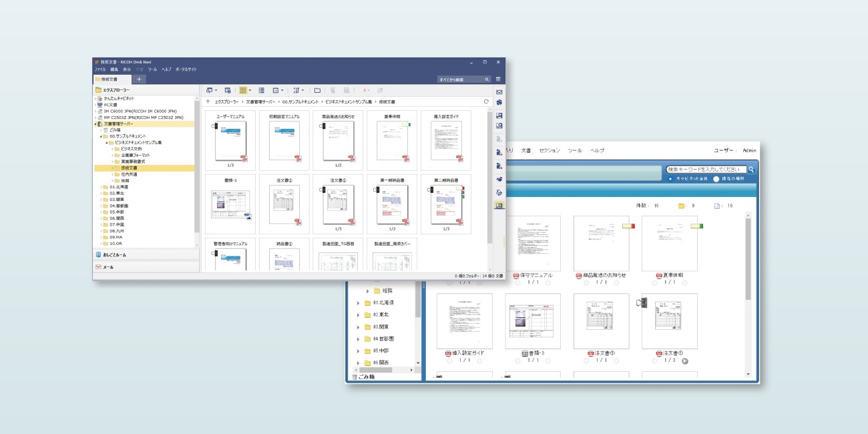The height and width of the screenshot is (434, 868).
Task: Click the magnifier icon in web search box
Action: click(751, 170)
